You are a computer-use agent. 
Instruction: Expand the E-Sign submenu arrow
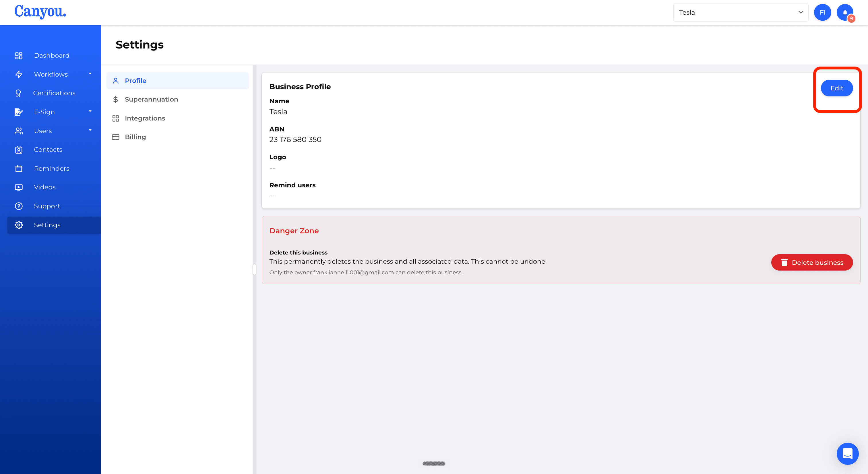pos(90,112)
